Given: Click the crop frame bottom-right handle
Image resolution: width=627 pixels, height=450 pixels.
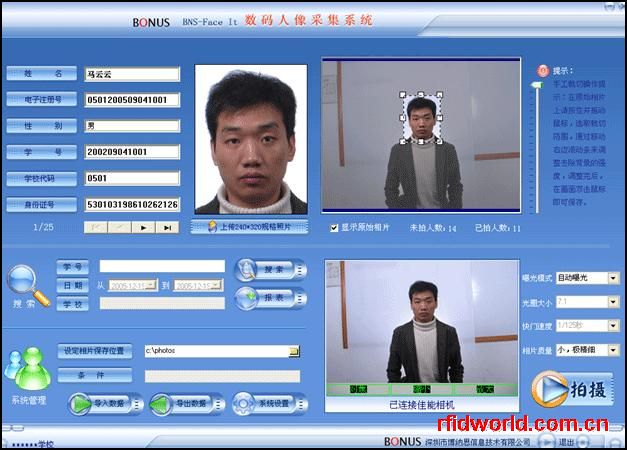Looking at the screenshot, I should (x=439, y=141).
